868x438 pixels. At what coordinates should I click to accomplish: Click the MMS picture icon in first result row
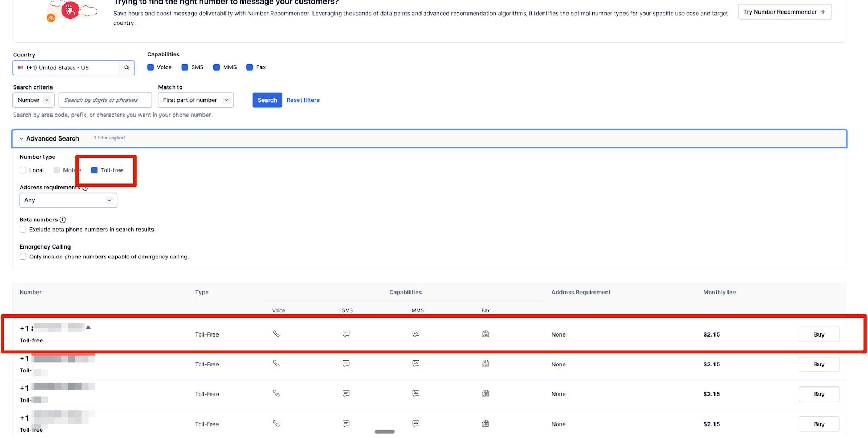(x=416, y=334)
